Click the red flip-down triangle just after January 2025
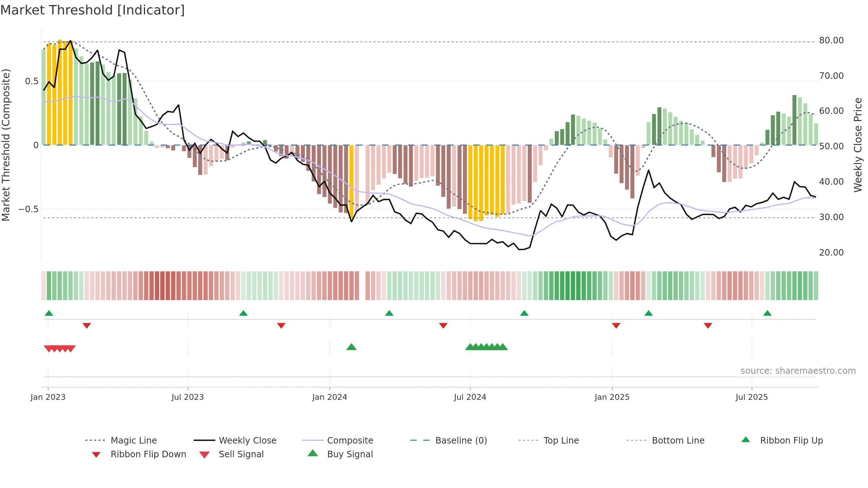Image resolution: width=868 pixels, height=488 pixels. click(616, 326)
